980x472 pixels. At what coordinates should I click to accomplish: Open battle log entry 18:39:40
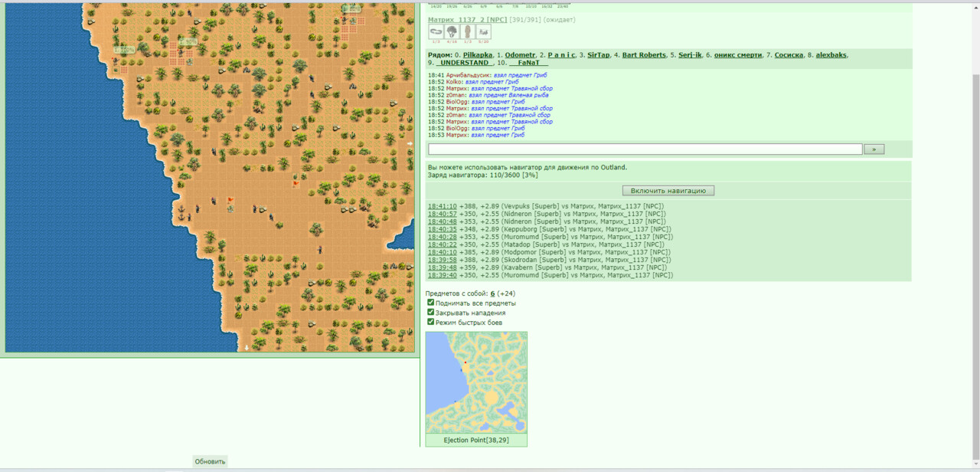[x=442, y=275]
